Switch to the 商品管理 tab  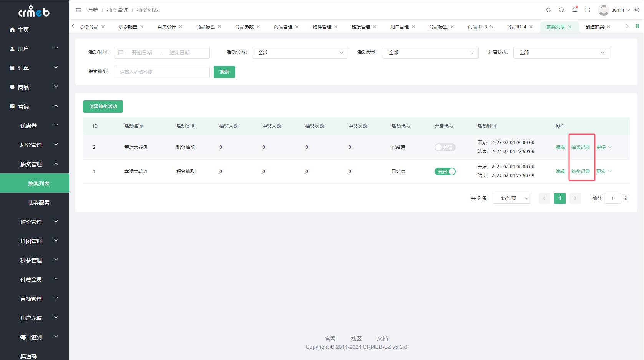284,26
